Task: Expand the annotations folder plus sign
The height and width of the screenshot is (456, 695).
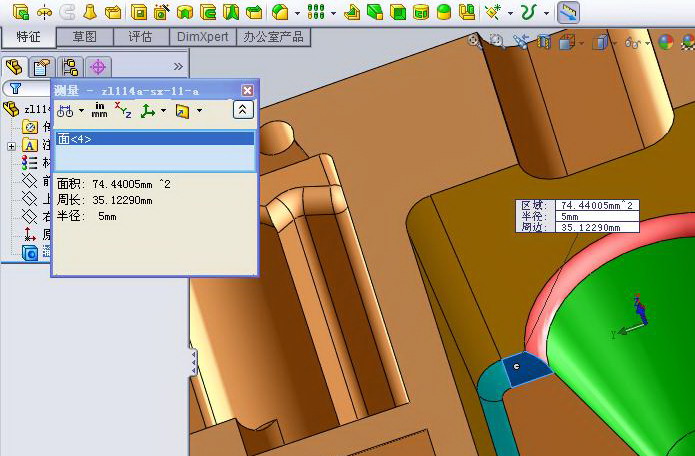Action: 12,146
